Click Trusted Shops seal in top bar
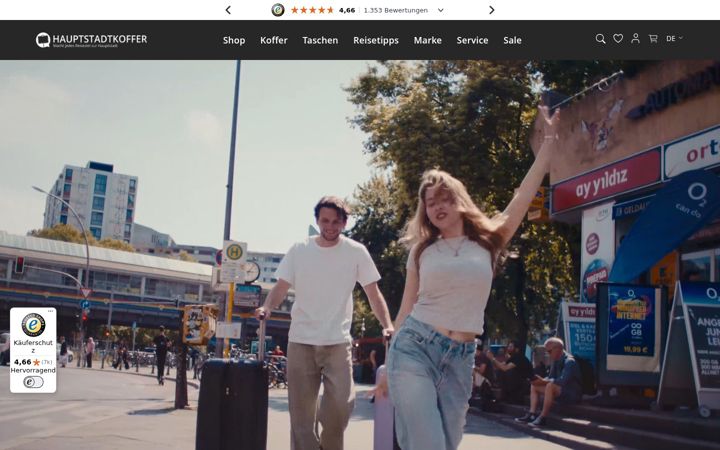The height and width of the screenshot is (450, 720). pos(278,10)
